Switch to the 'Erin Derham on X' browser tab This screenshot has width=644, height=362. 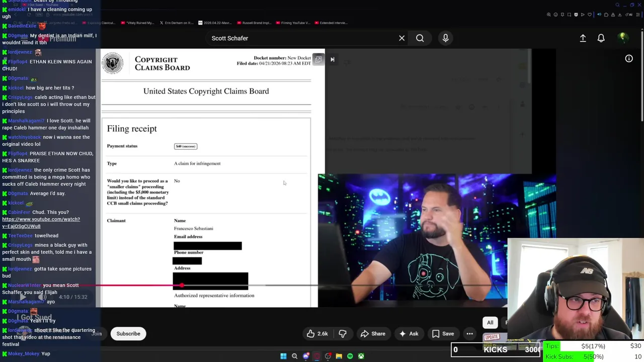point(176,23)
